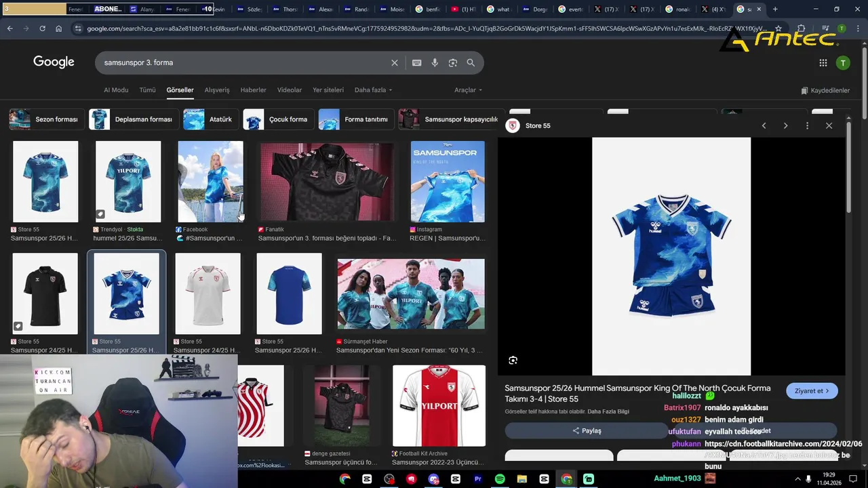Close the image preview panel
Image resolution: width=868 pixels, height=488 pixels.
point(829,125)
